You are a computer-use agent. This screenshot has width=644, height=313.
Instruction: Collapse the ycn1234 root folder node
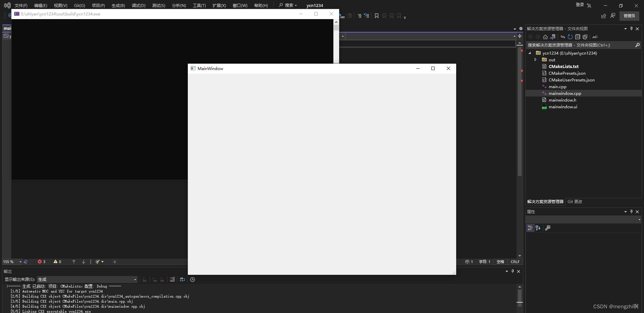[530, 53]
